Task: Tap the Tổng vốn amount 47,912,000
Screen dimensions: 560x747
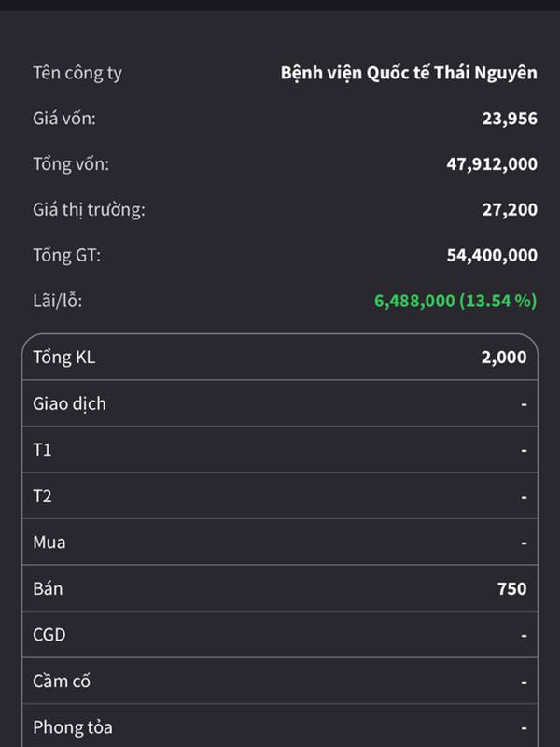Action: (x=492, y=164)
